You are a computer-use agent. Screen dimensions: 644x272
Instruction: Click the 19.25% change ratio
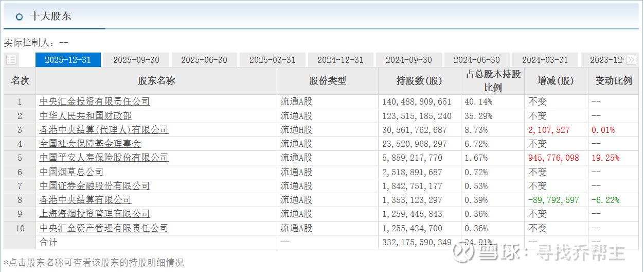pyautogui.click(x=605, y=158)
